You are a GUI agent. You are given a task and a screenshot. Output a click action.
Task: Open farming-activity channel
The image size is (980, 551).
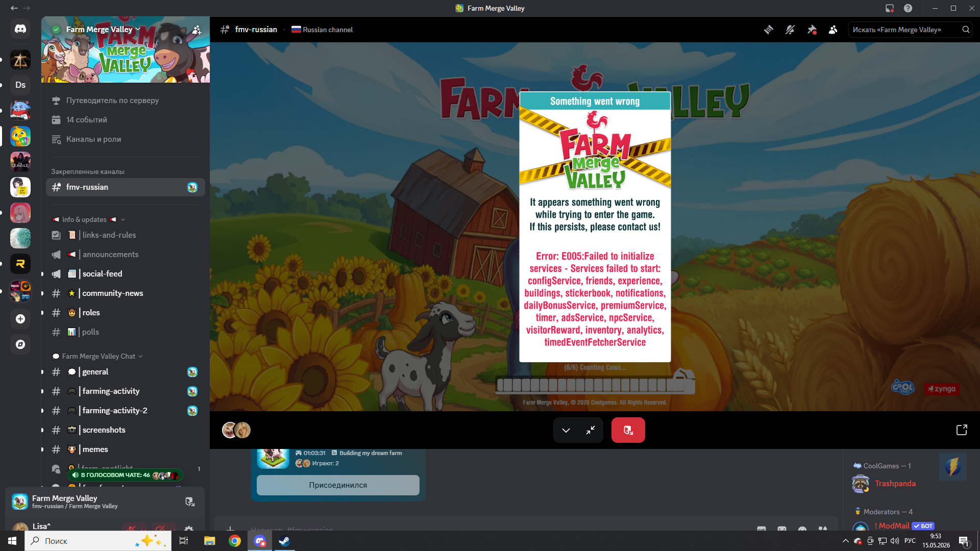coord(126,391)
